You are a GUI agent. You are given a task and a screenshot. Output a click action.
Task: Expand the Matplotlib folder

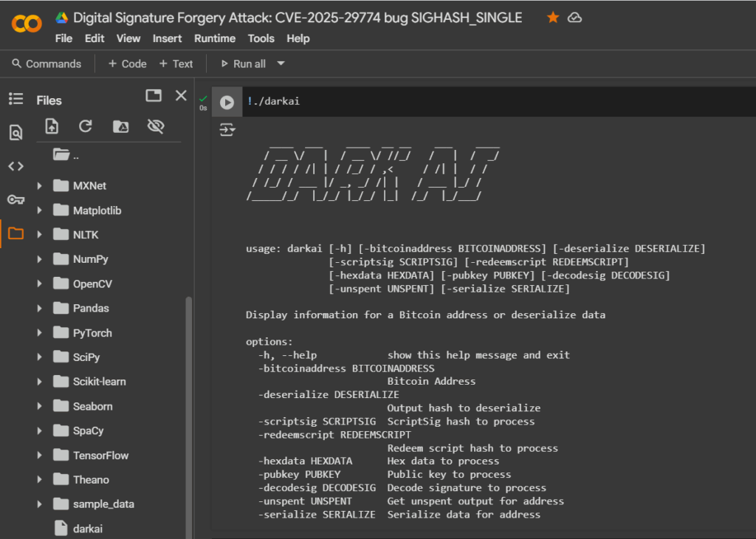(40, 210)
